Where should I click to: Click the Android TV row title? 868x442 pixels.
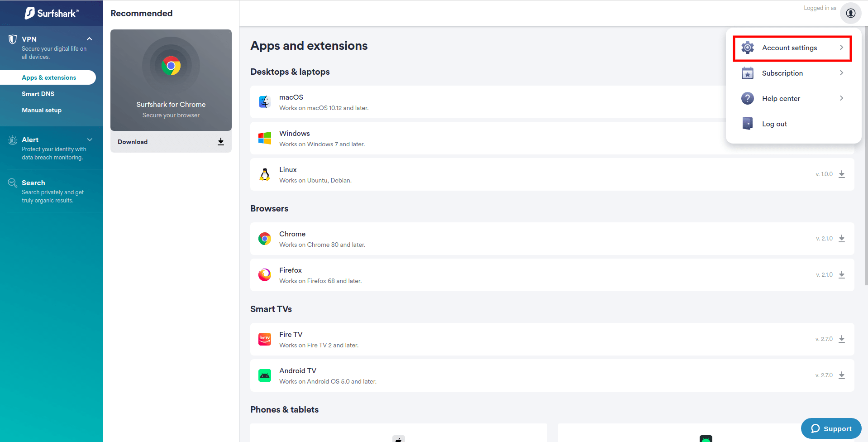[x=298, y=371]
